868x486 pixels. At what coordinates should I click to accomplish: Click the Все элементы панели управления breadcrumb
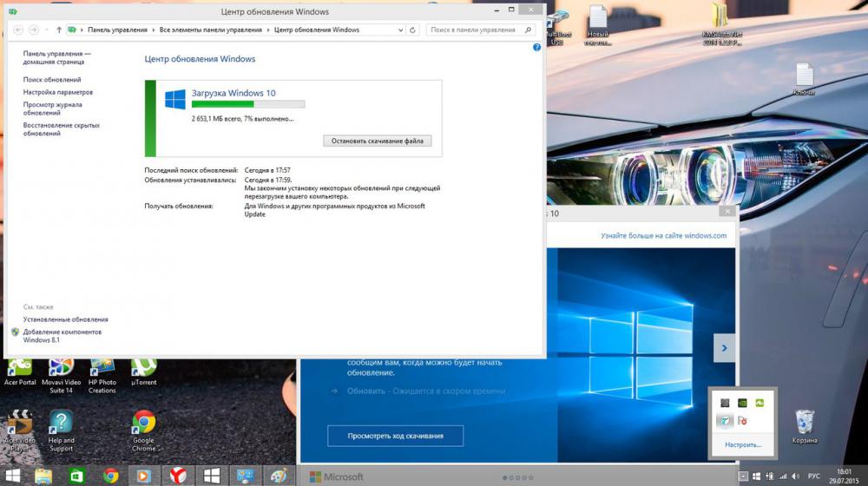pos(210,30)
